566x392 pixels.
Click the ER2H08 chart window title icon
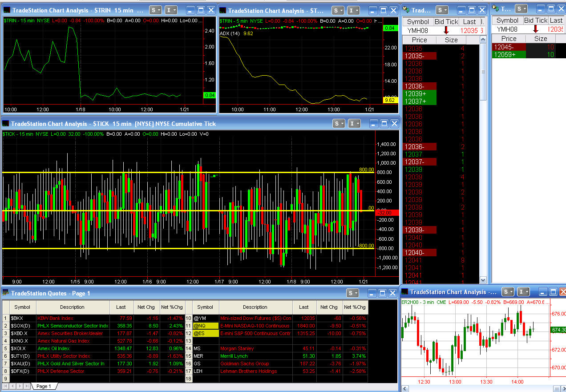point(405,292)
